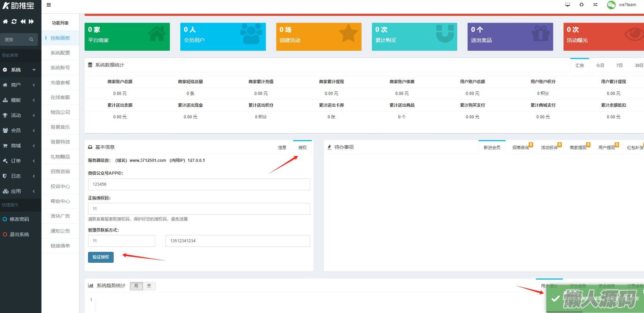Image resolution: width=644 pixels, height=313 pixels.
Task: Expand the 系统 sidebar menu
Action: point(19,70)
